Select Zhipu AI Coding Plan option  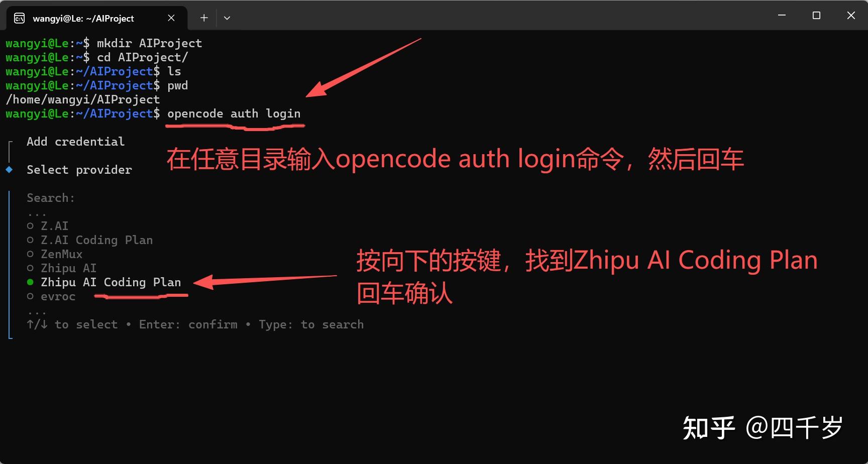(x=104, y=282)
